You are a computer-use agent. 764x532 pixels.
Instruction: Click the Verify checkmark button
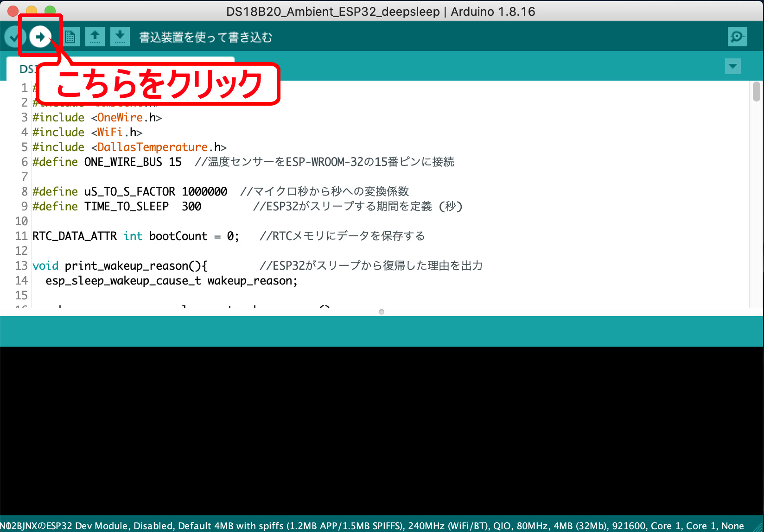tap(13, 37)
